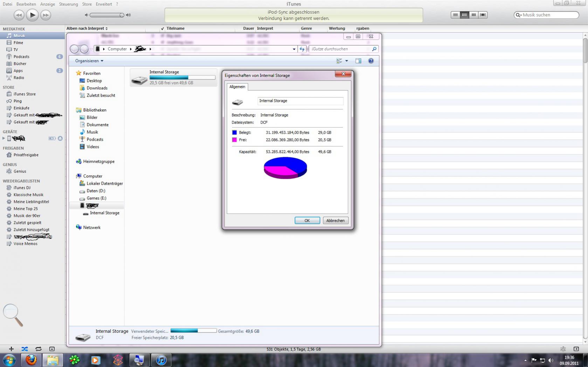Open the Steuerung menu
The width and height of the screenshot is (588, 367).
(x=68, y=4)
